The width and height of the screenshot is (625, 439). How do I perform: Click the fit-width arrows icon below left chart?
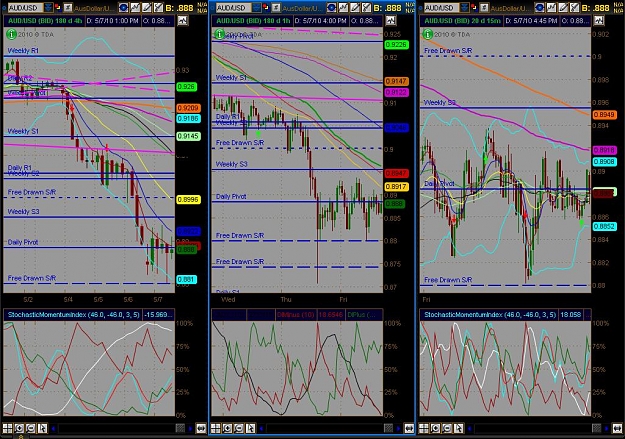pyautogui.click(x=201, y=429)
